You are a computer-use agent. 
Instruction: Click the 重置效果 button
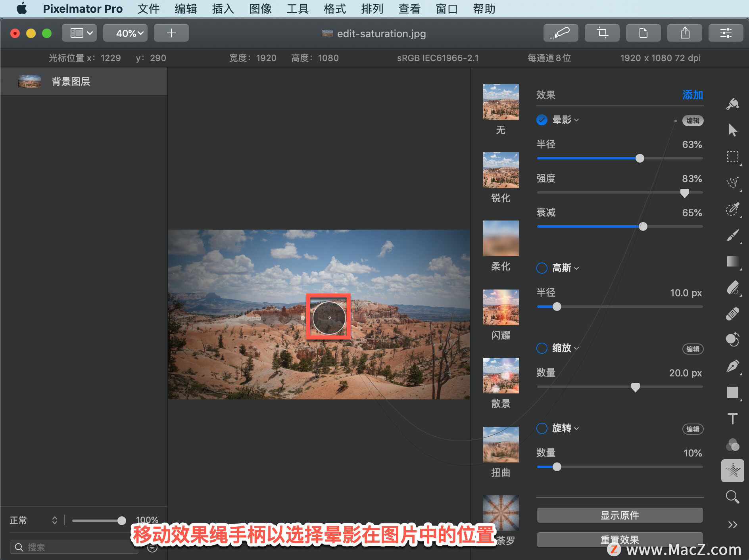(620, 540)
